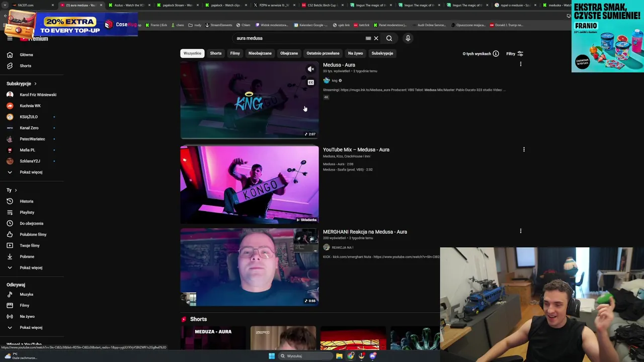Open Kanał Zero subscription channel

(29, 128)
